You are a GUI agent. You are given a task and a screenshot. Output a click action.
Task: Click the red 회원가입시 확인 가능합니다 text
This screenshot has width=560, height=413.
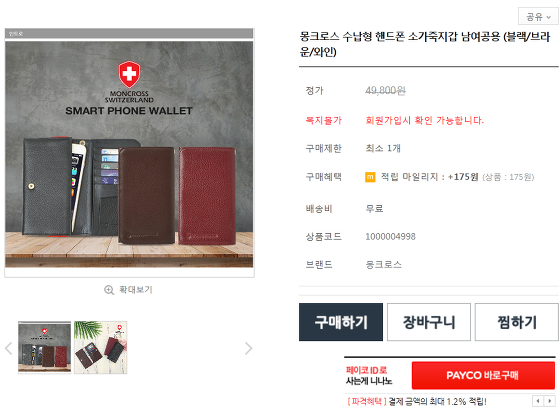point(424,120)
